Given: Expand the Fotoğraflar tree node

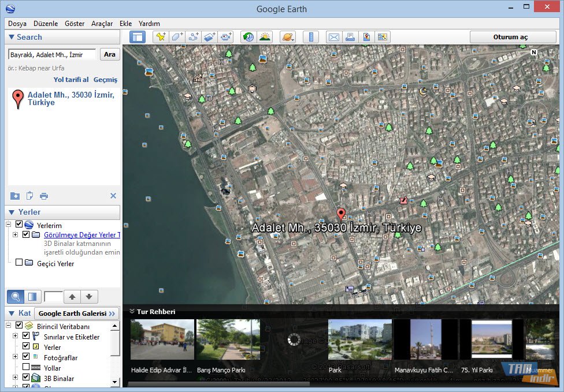Looking at the screenshot, I should (15, 356).
